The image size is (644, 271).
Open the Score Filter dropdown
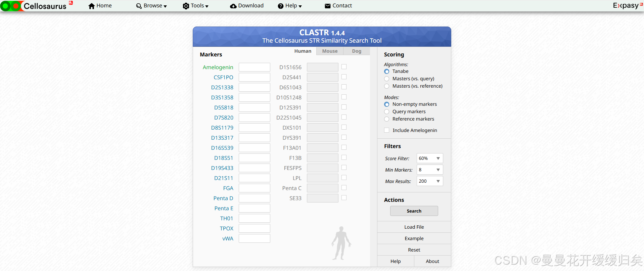430,158
